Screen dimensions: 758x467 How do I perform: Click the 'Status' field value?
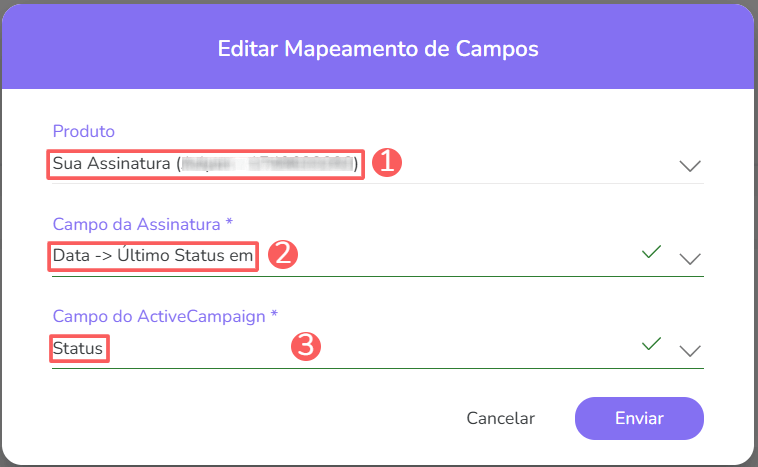point(79,349)
